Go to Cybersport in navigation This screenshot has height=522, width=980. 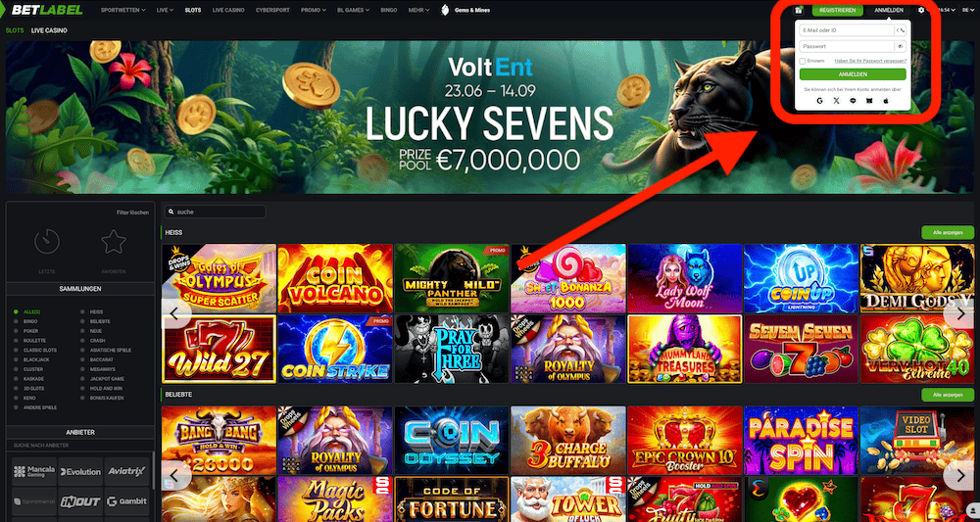[272, 10]
